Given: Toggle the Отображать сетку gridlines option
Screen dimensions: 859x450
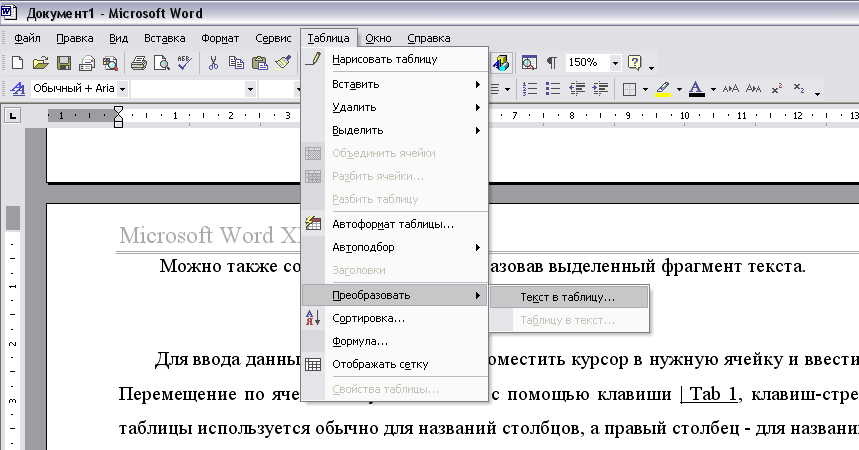Looking at the screenshot, I should (x=394, y=364).
